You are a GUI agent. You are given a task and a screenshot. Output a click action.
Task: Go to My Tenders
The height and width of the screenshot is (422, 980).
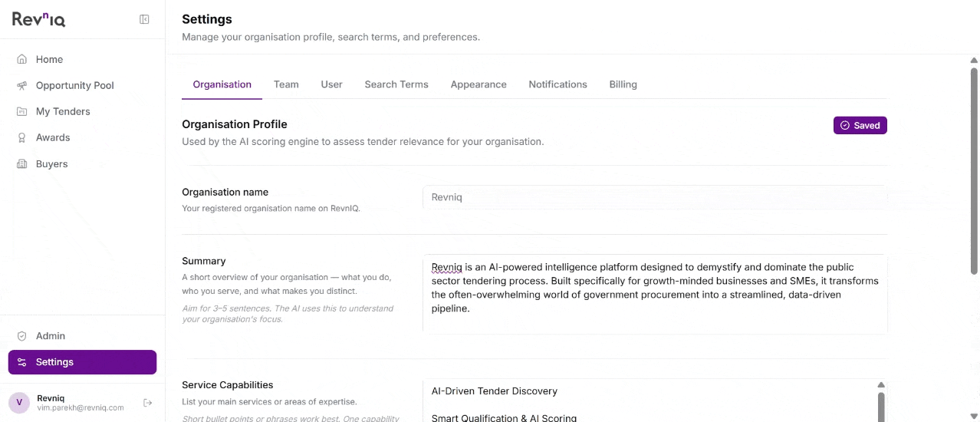click(82, 111)
